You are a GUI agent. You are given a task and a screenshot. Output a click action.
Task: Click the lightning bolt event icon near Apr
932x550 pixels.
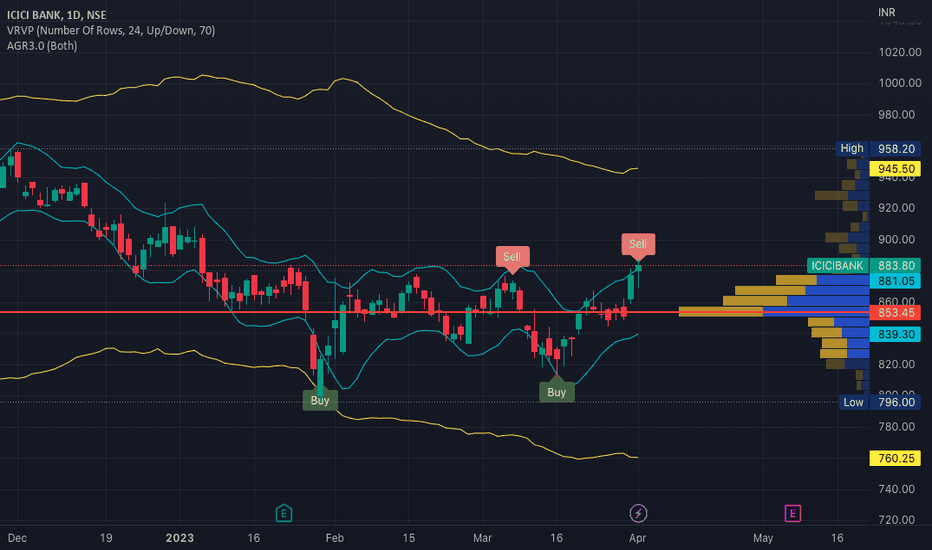638,513
